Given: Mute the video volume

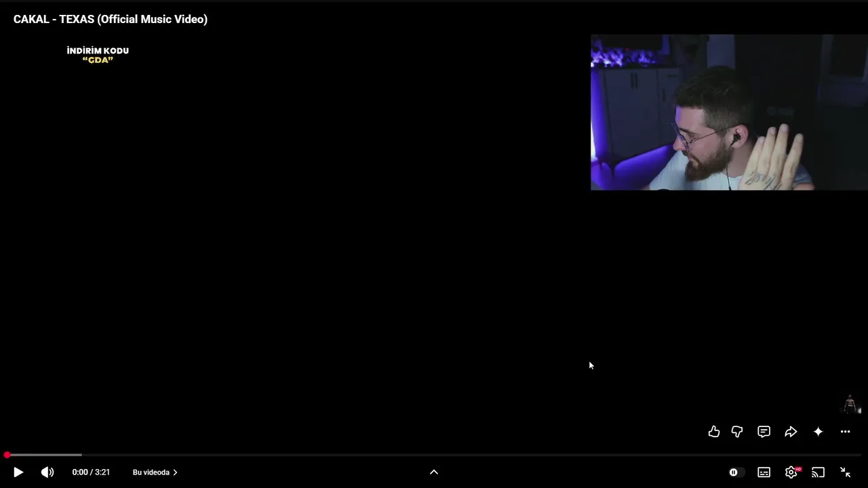Looking at the screenshot, I should click(x=47, y=472).
